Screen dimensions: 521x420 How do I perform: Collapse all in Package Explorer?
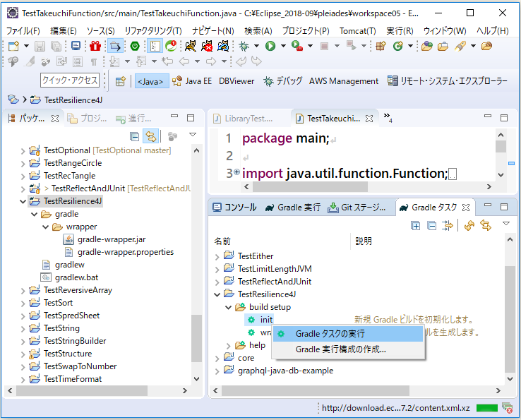(134, 136)
